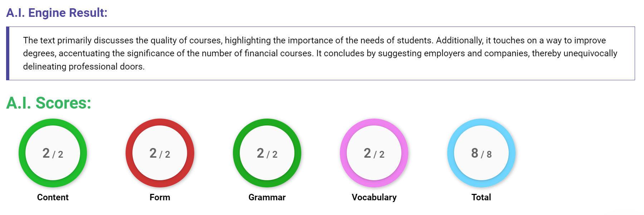Click the Vocabulary label text
Image resolution: width=644 pixels, height=215 pixels.
point(374,197)
